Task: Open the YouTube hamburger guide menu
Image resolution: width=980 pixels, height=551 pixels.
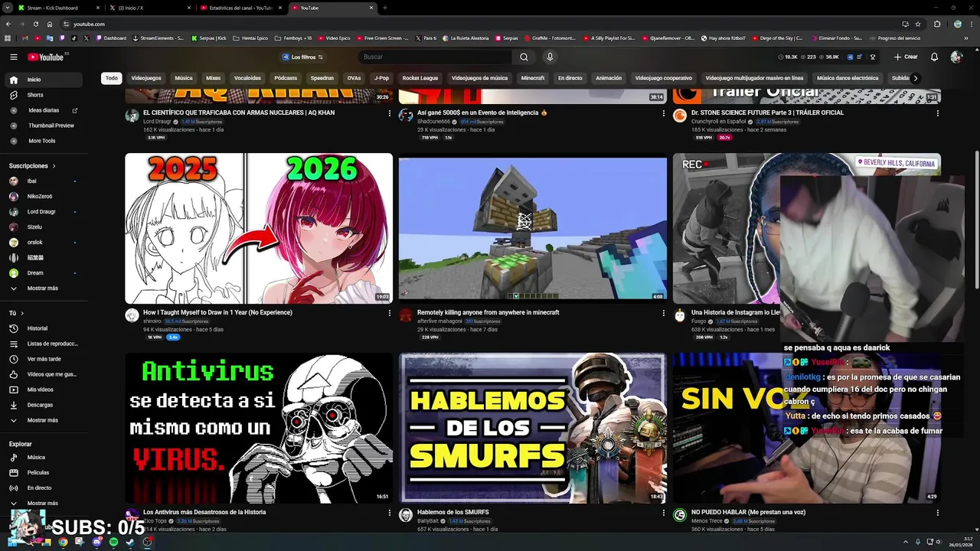Action: tap(13, 57)
